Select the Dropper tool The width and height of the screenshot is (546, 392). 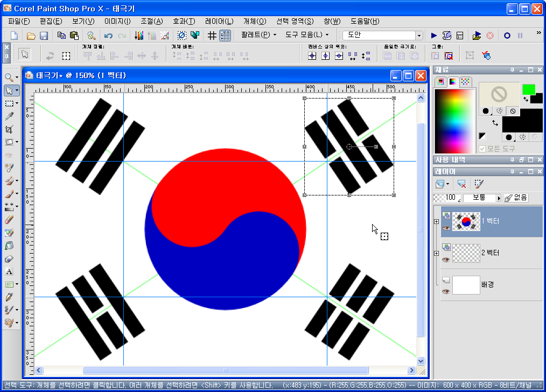coord(10,117)
